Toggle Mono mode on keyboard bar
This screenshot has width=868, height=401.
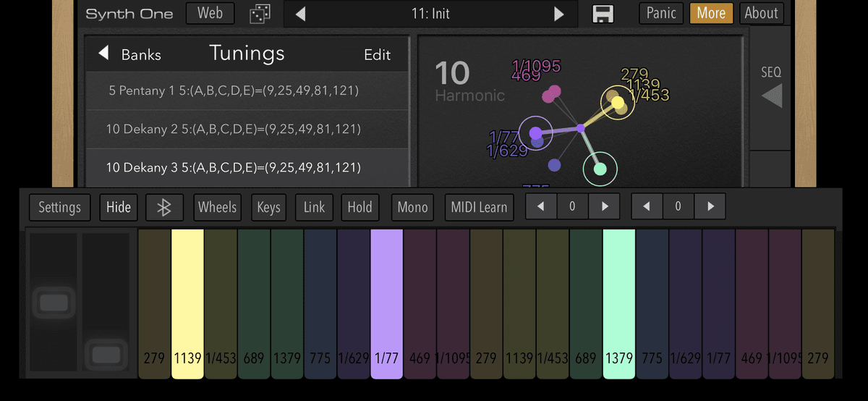click(412, 208)
